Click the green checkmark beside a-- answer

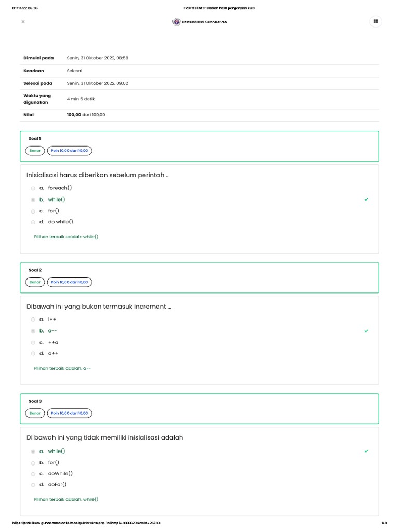point(366,331)
